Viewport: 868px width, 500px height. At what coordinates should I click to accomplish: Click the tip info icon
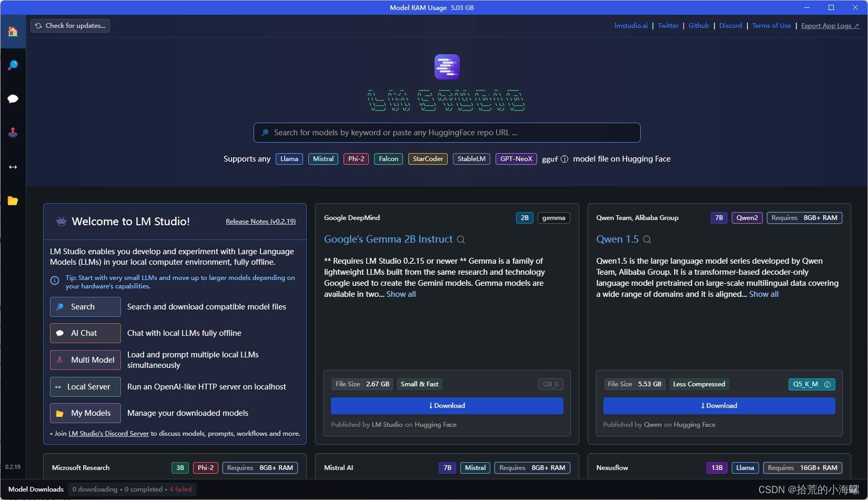(55, 281)
